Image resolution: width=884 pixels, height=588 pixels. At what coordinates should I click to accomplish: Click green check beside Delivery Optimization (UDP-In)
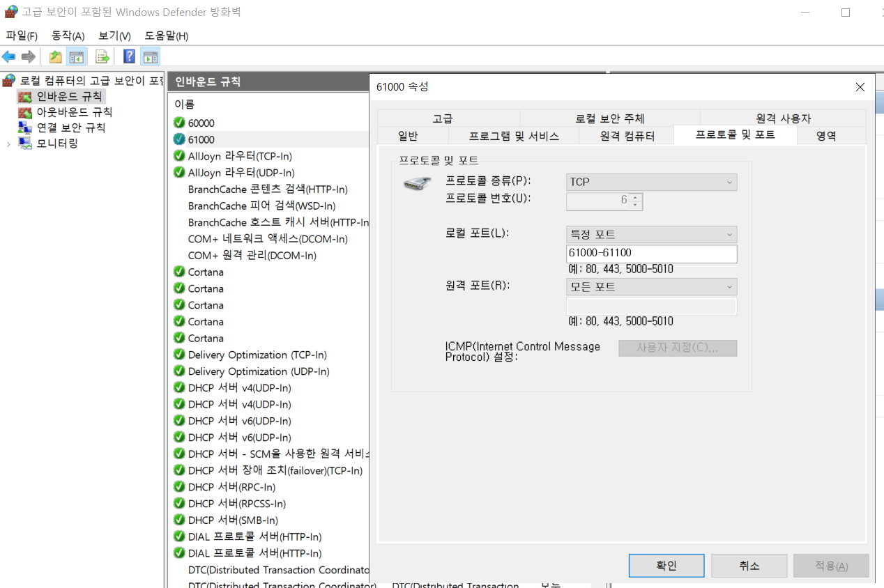pyautogui.click(x=179, y=371)
